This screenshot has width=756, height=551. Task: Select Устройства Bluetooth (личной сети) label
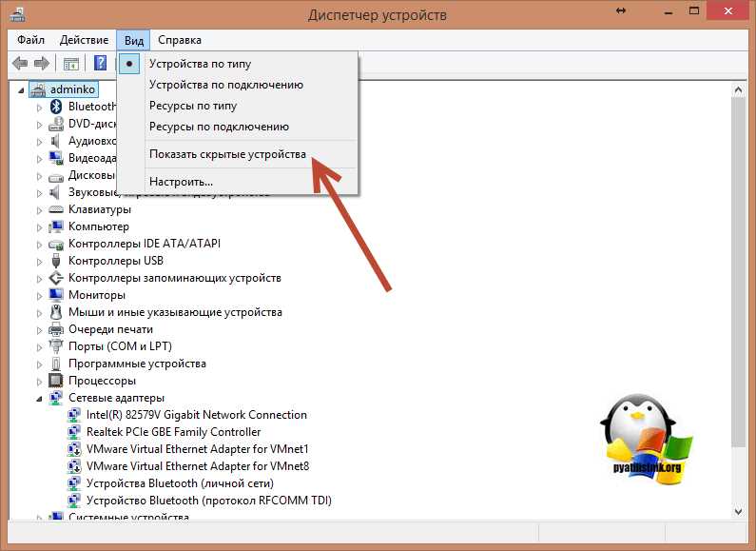tap(180, 483)
